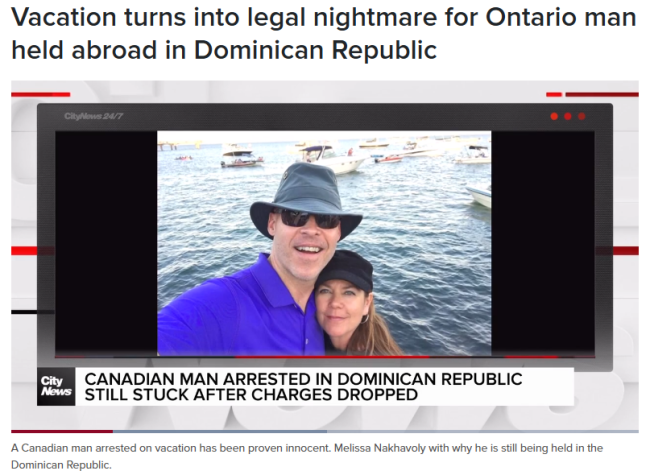This screenshot has width=650, height=475.
Task: Click the first red dot in the video frame
Action: (554, 116)
